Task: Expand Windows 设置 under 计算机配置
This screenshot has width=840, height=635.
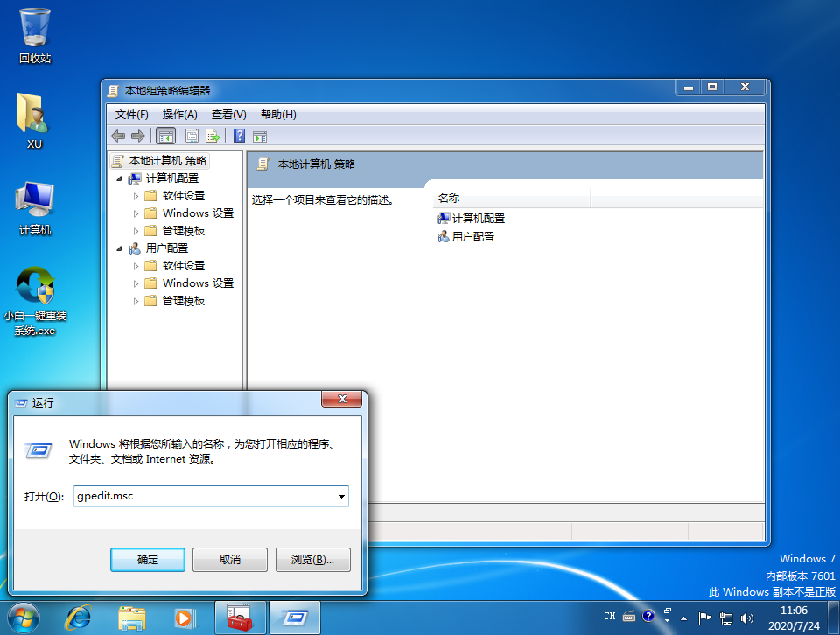Action: click(x=136, y=213)
